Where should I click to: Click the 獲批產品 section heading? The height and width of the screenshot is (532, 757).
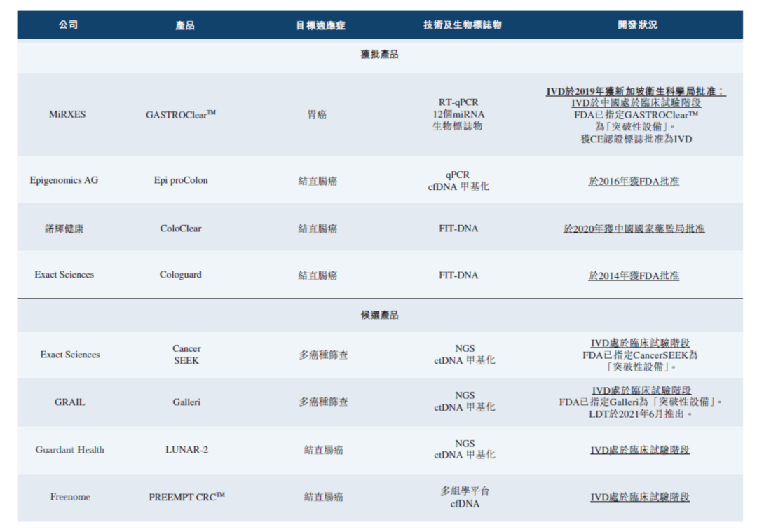click(x=379, y=54)
